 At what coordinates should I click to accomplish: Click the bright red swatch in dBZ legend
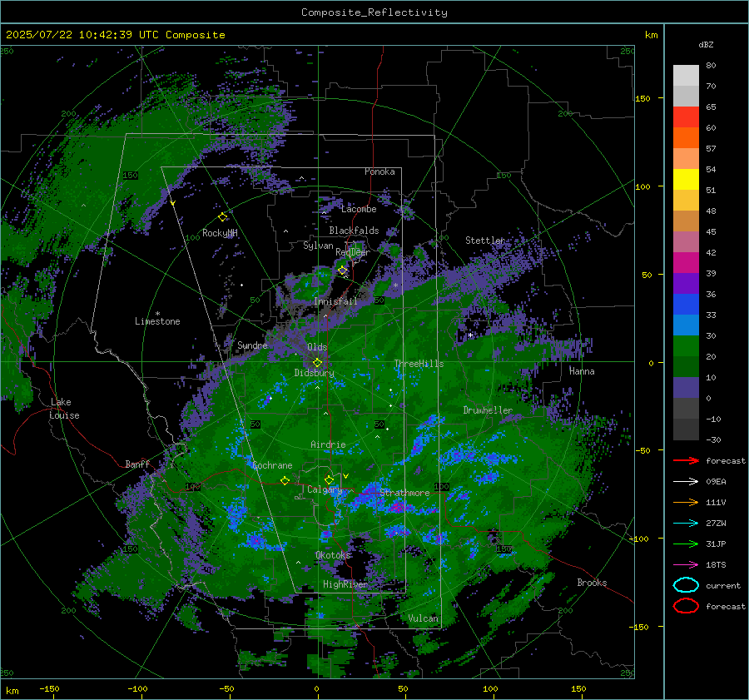(x=686, y=117)
